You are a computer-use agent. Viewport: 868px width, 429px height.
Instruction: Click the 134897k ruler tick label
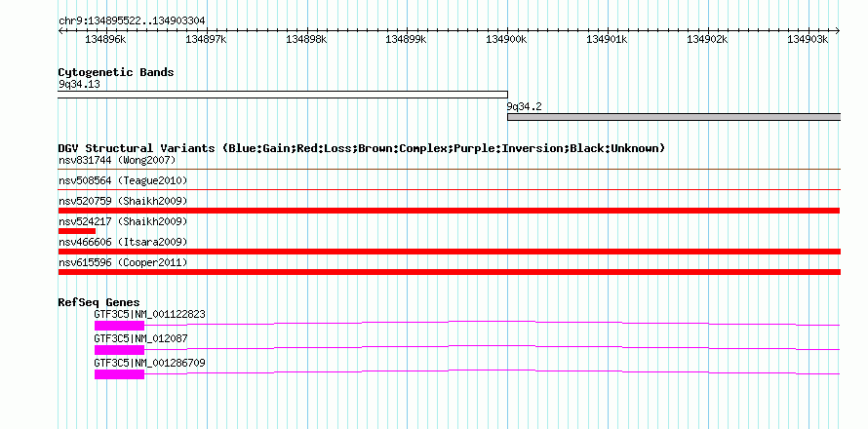(x=206, y=39)
